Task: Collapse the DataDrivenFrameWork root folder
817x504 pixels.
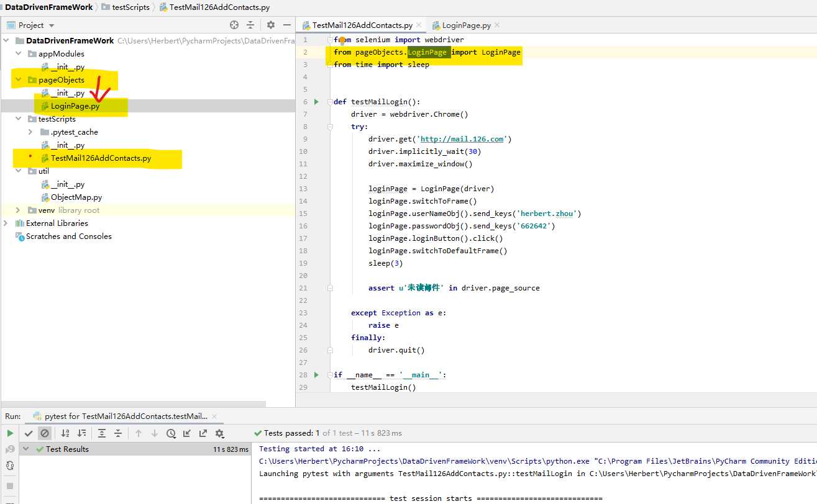Action: [7, 40]
